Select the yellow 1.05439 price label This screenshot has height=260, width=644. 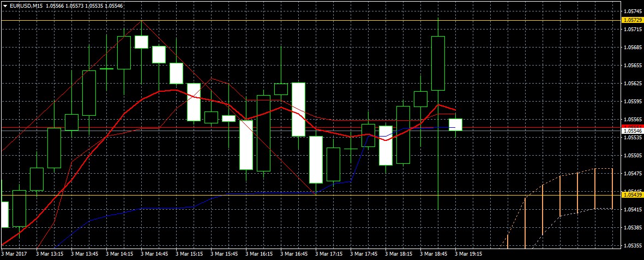(x=633, y=194)
